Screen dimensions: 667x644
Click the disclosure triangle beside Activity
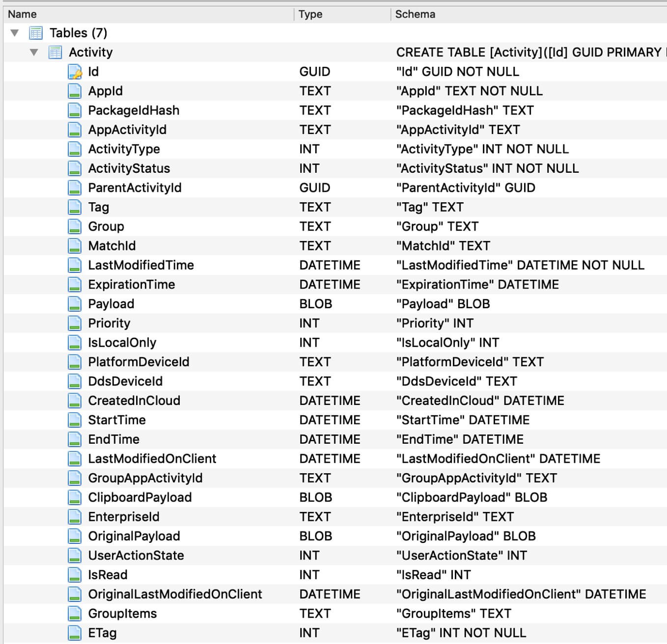33,52
